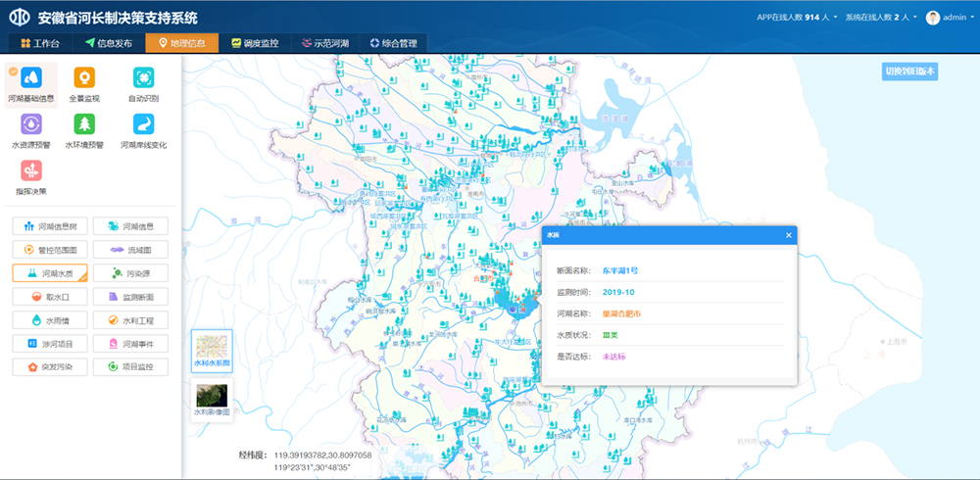The image size is (980, 480).
Task: Open the 全景监视 panoramic monitoring icon
Action: 85,77
